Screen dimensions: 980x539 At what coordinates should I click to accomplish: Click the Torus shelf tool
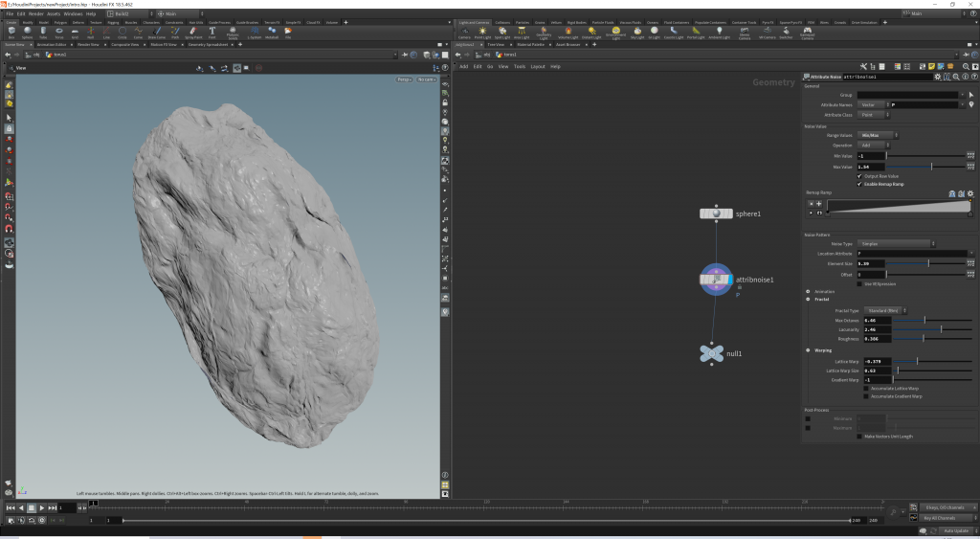(x=59, y=32)
